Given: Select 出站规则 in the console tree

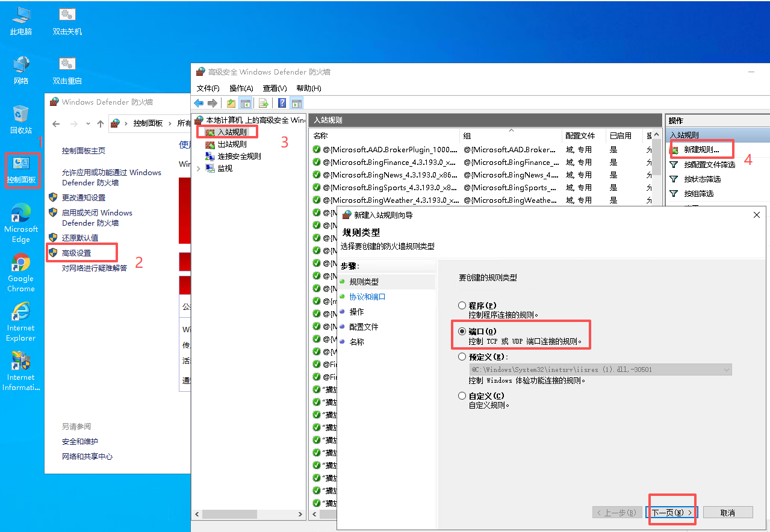Looking at the screenshot, I should (231, 144).
